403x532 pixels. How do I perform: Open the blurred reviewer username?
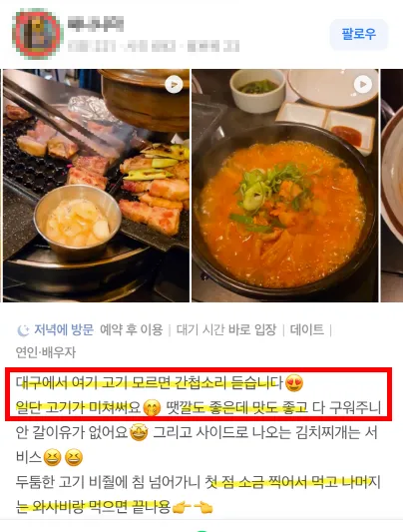[x=96, y=24]
